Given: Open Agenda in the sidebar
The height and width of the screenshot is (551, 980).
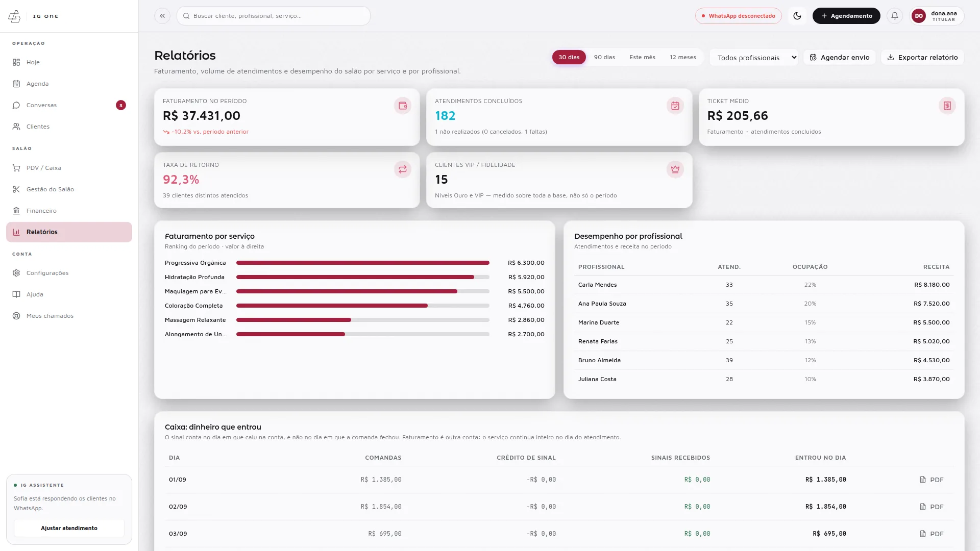Looking at the screenshot, I should tap(69, 84).
